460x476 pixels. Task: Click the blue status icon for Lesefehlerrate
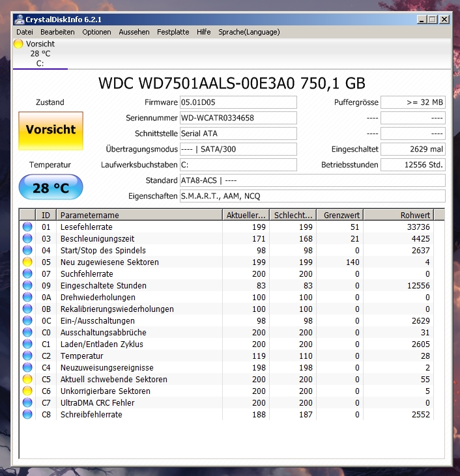(x=27, y=227)
